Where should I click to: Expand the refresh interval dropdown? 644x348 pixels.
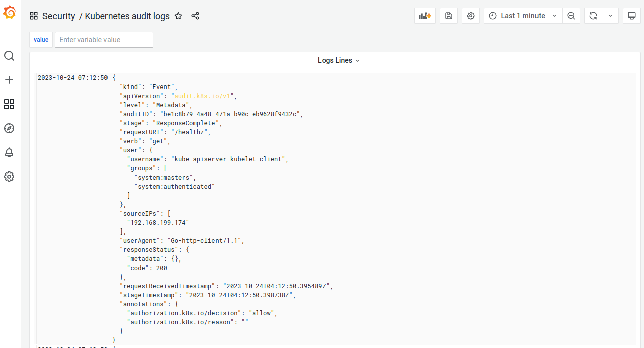[610, 16]
